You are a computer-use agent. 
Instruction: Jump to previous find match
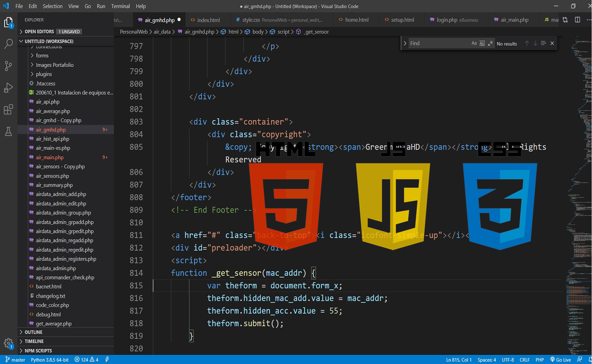point(527,43)
